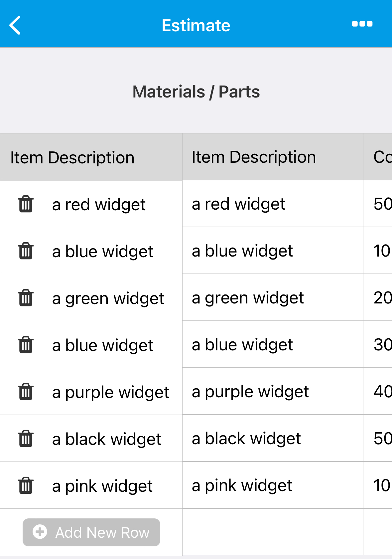Click the cost cell for red widget
The image size is (392, 559).
click(x=378, y=204)
